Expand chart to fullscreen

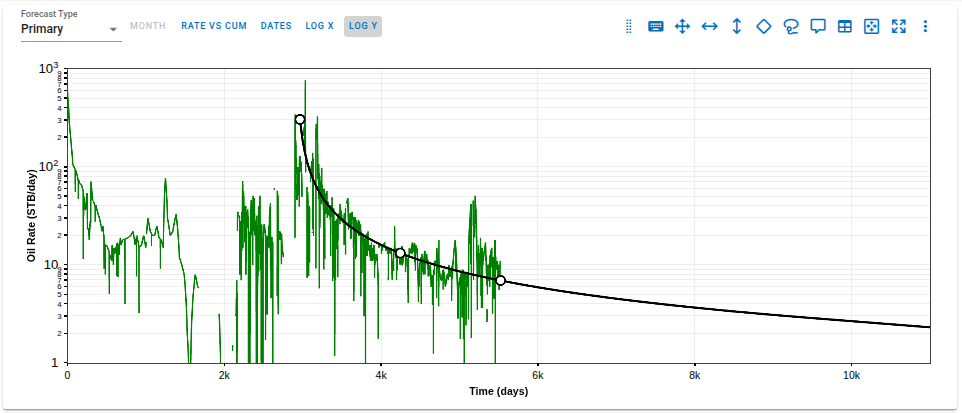899,27
